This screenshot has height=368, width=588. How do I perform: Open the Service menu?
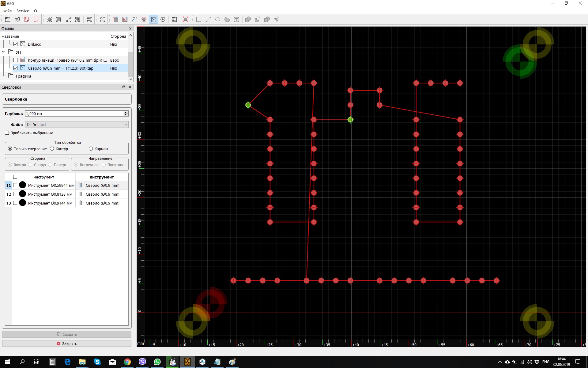tap(23, 11)
